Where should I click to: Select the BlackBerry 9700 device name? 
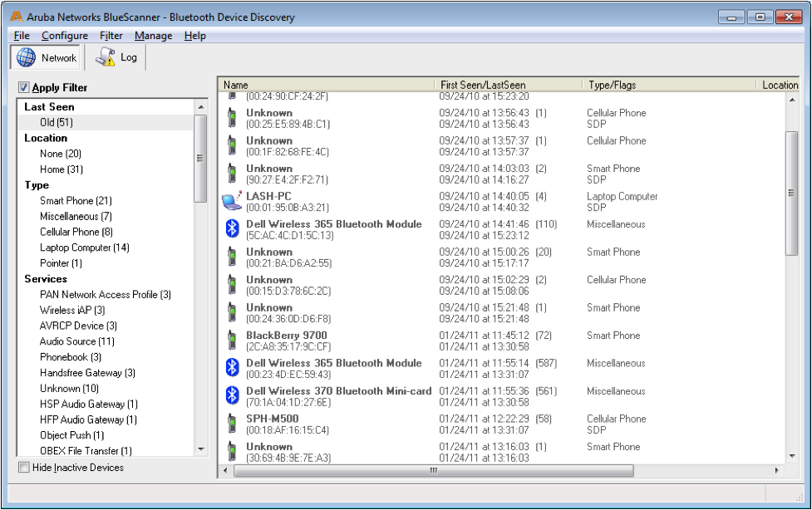(x=287, y=335)
